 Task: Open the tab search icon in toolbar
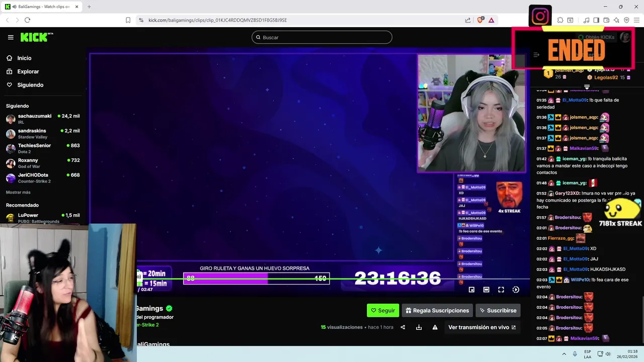[570, 20]
